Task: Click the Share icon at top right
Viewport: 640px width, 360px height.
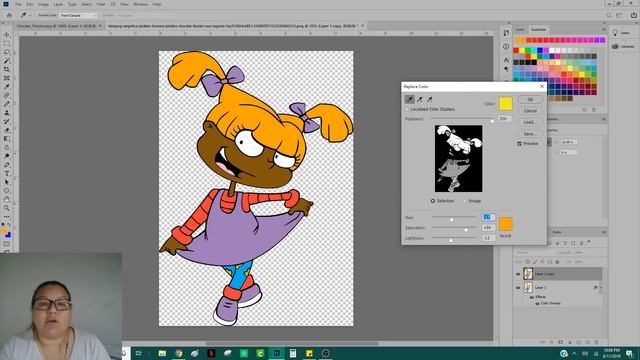Action: 634,15
